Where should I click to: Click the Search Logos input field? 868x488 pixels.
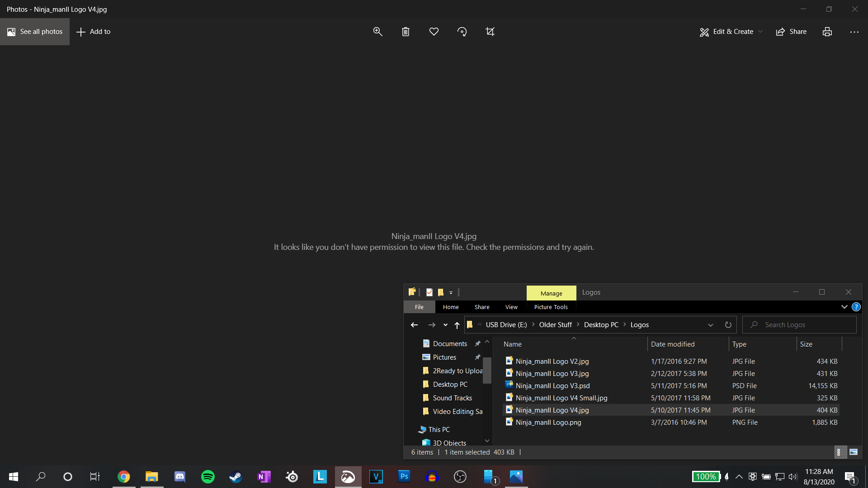[799, 325]
